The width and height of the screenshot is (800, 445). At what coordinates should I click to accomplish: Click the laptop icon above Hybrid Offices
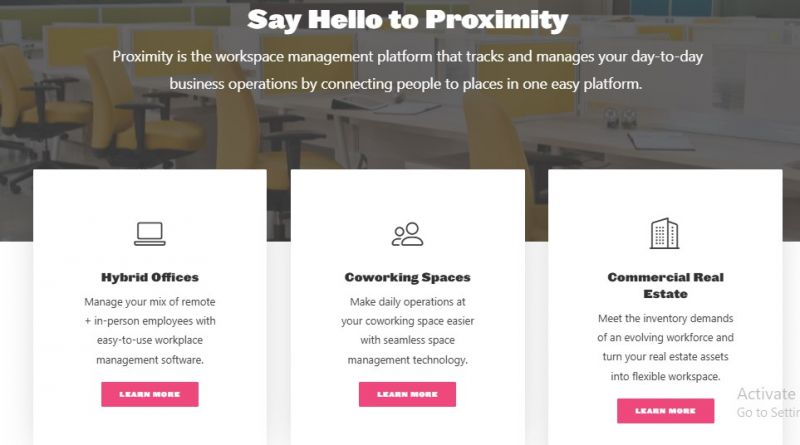149,234
